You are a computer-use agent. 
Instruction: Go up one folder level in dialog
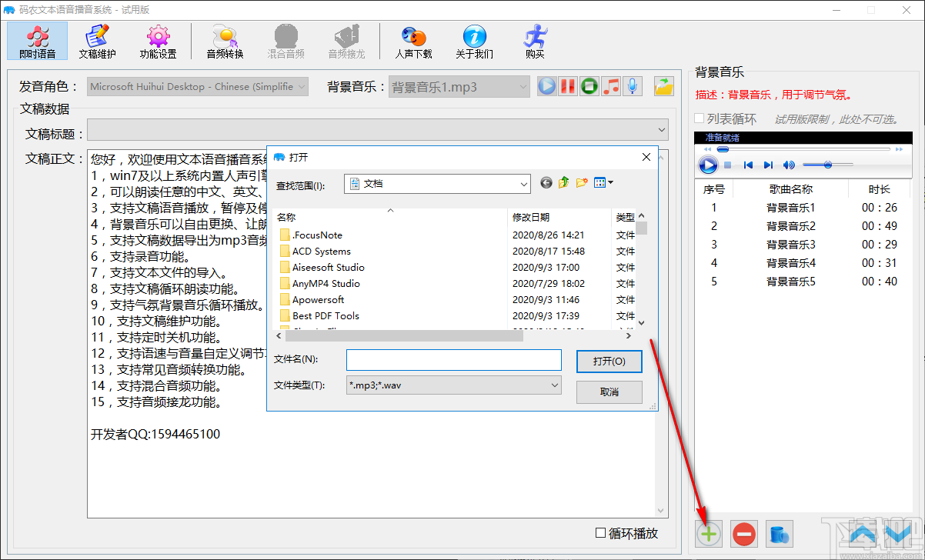click(x=564, y=183)
